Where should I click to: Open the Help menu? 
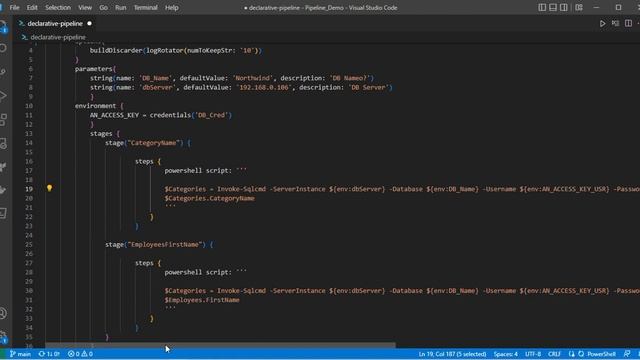(x=171, y=7)
